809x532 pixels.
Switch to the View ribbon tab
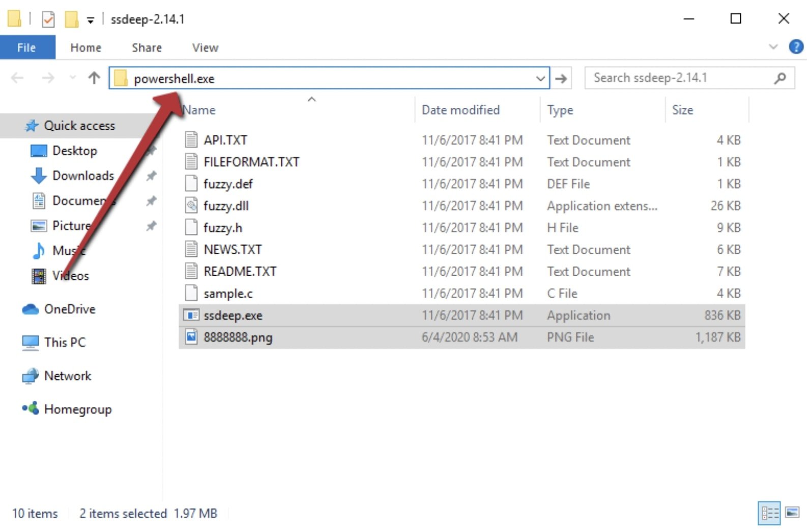tap(205, 47)
